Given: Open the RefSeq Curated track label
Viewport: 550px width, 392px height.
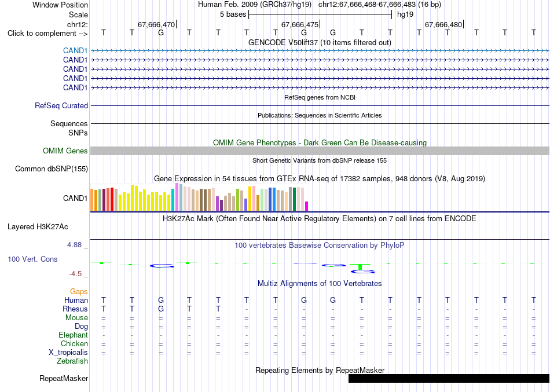Looking at the screenshot, I should pos(61,105).
